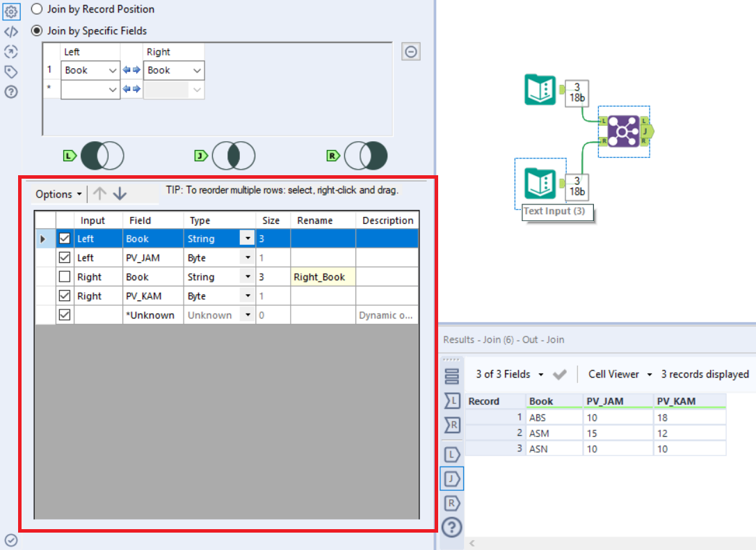Click the XML code view icon in sidebar
756x550 pixels.
(10, 31)
